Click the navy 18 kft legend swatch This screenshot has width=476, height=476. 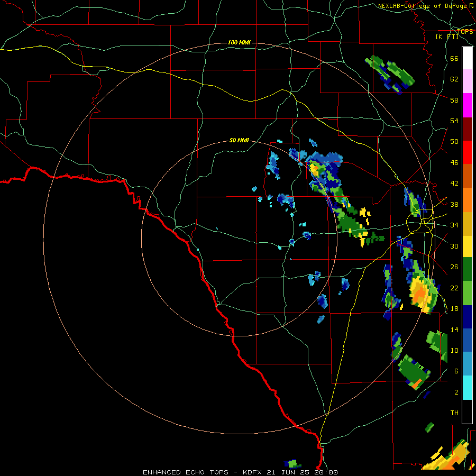pos(467,317)
